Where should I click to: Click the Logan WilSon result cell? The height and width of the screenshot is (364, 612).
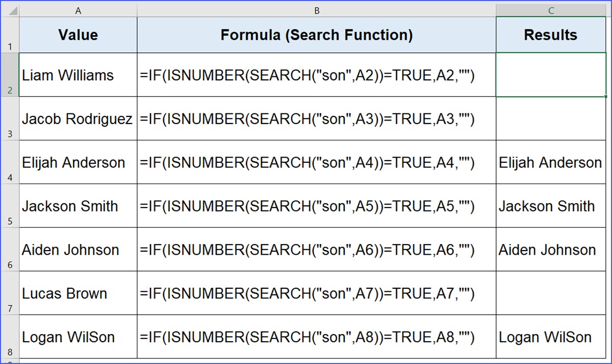pos(550,337)
